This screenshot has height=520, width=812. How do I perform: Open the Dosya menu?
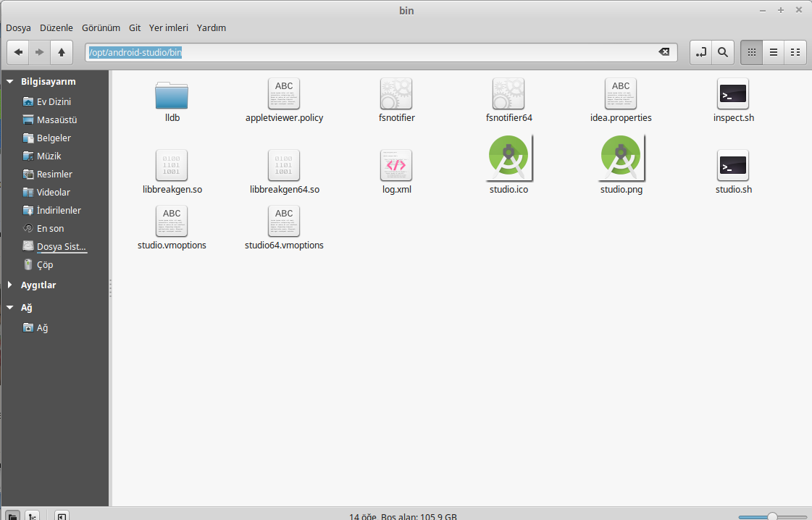18,28
